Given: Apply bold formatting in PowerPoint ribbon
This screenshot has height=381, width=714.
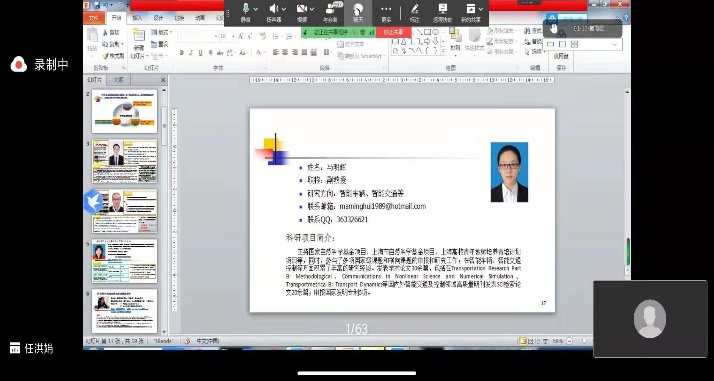Looking at the screenshot, I should point(181,53).
